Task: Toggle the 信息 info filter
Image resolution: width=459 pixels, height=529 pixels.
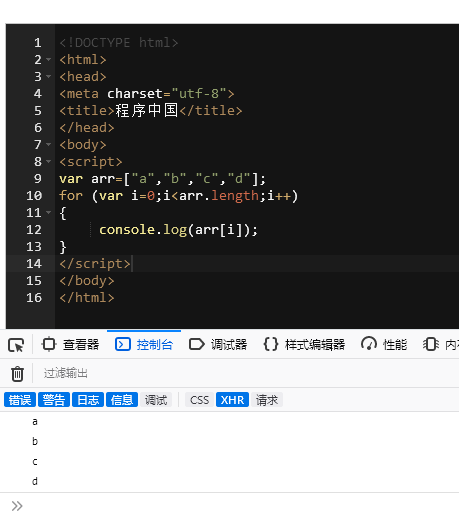Action: tap(122, 400)
